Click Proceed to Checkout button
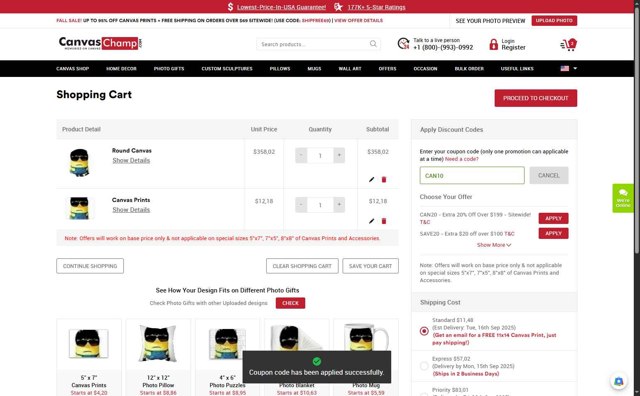The width and height of the screenshot is (640, 396). click(536, 98)
